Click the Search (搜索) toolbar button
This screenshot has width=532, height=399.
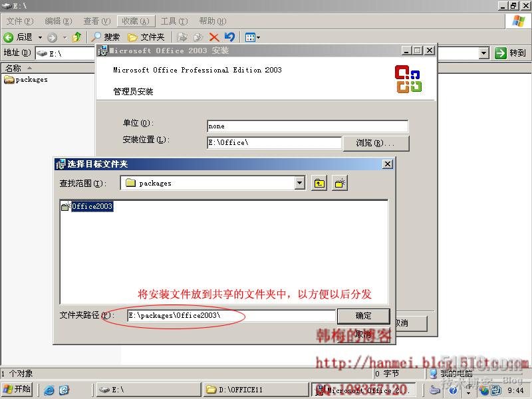[x=106, y=37]
